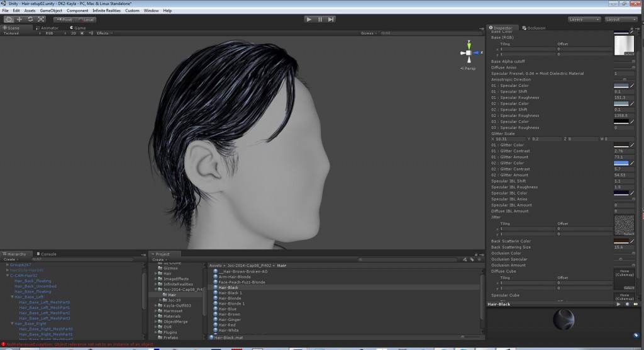
Task: Click the Gizmos folder icon
Action: [x=160, y=268]
